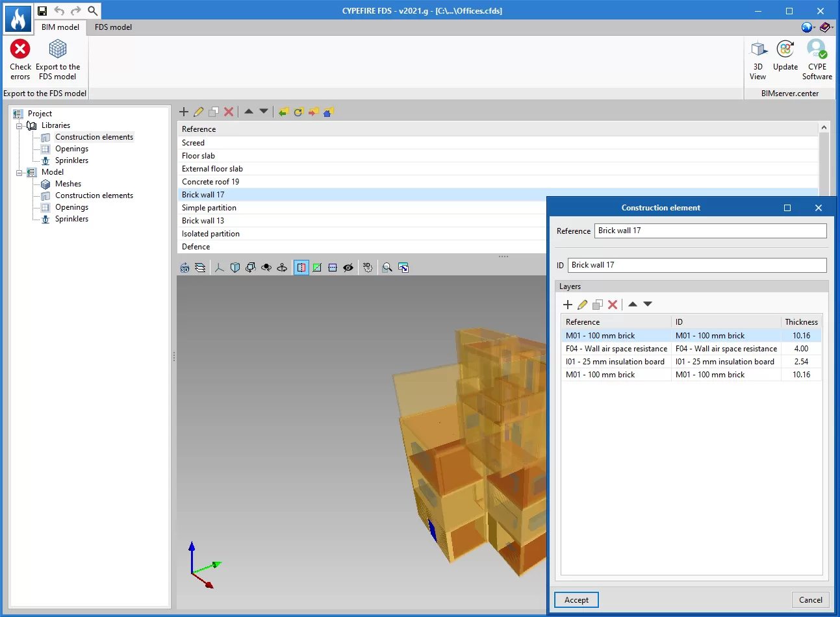Switch to the FDS model tab
The width and height of the screenshot is (840, 617).
[113, 27]
